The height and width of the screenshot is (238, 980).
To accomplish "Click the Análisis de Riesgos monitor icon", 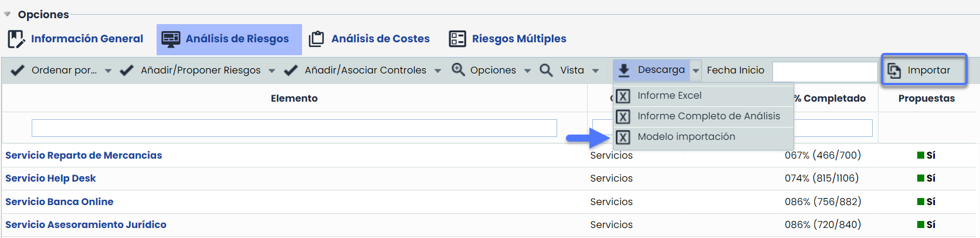I will [x=171, y=39].
